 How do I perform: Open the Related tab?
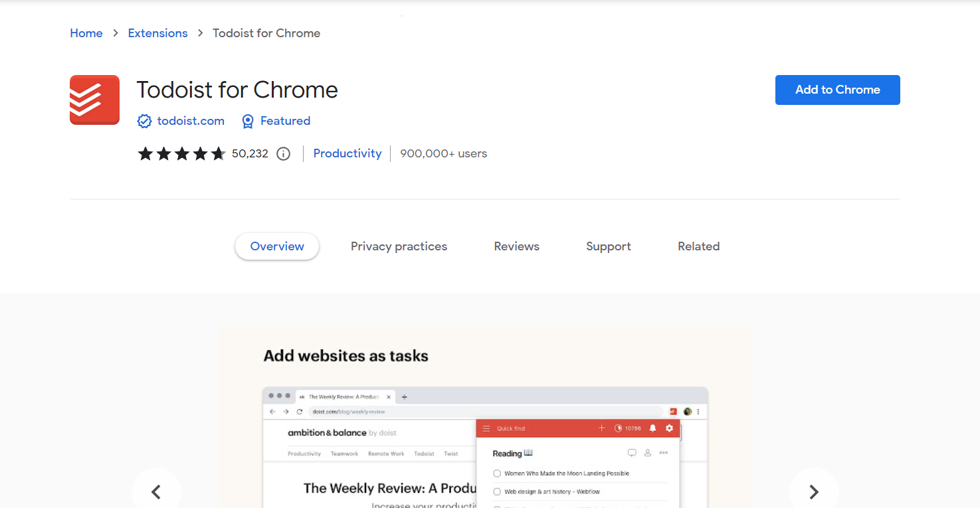click(x=698, y=246)
